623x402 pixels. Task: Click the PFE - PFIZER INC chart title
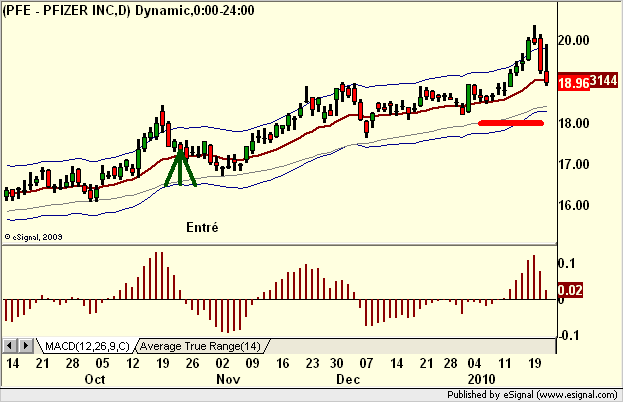[x=66, y=10]
